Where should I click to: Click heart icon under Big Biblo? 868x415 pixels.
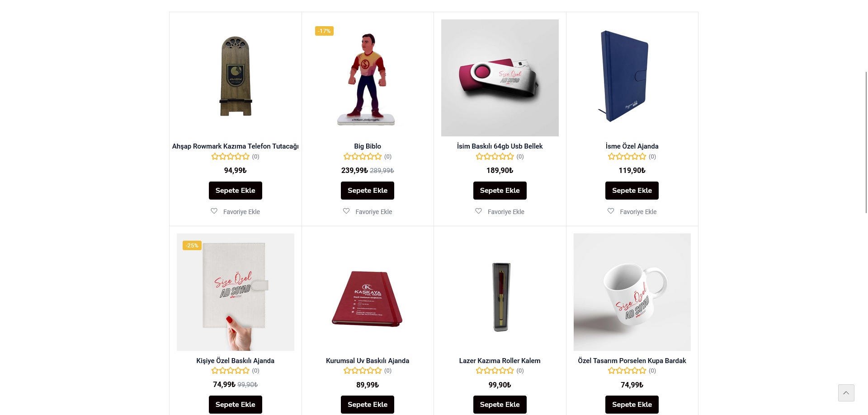[x=346, y=211]
